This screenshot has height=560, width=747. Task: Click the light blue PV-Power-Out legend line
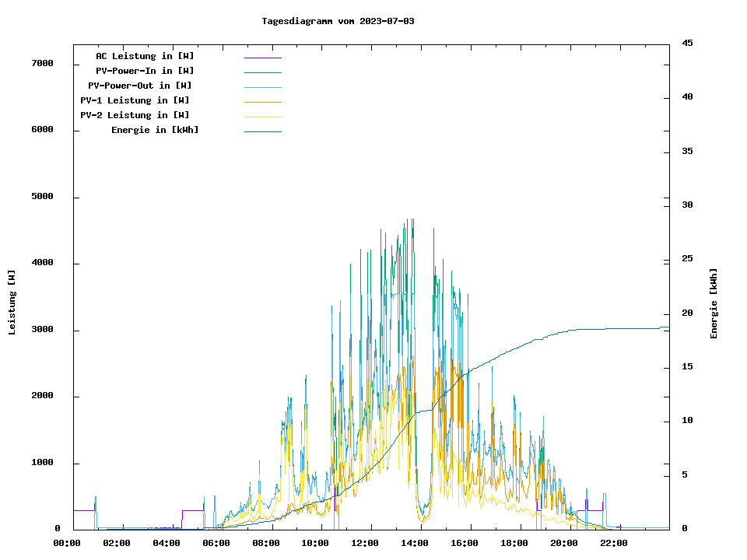click(262, 87)
